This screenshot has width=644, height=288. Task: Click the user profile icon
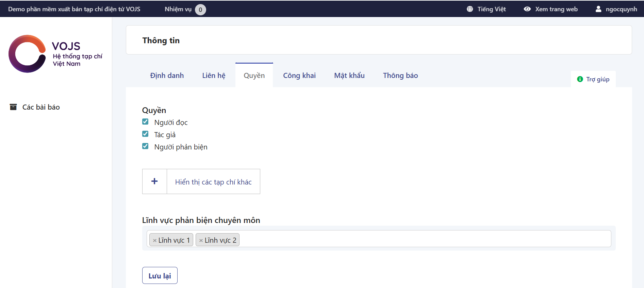[598, 9]
